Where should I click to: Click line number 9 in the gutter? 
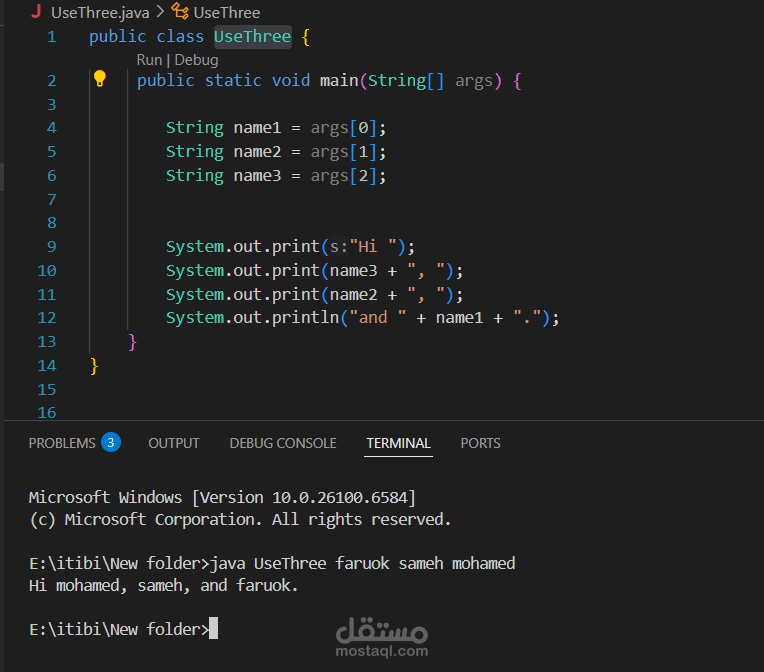[52, 247]
